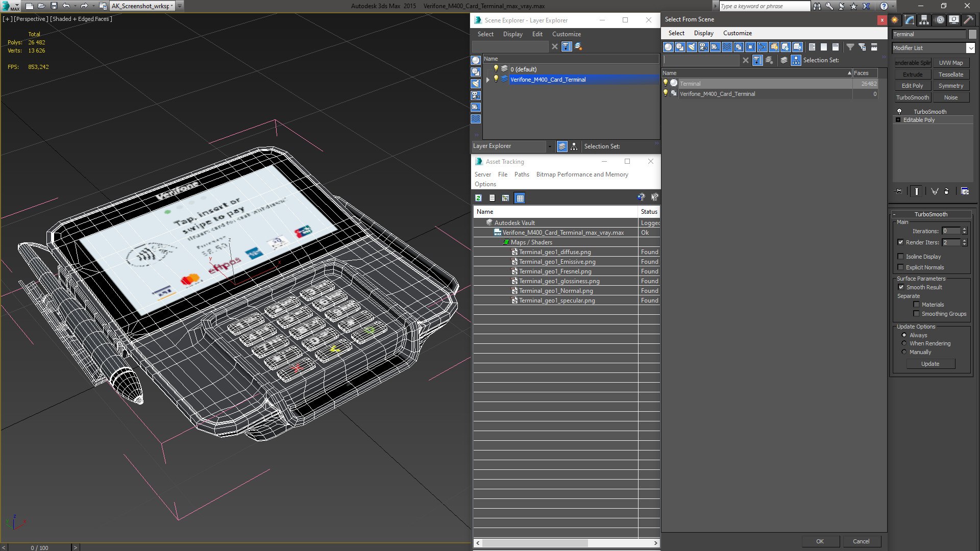Toggle Display Shapes filter in Select From Scene

(x=680, y=47)
